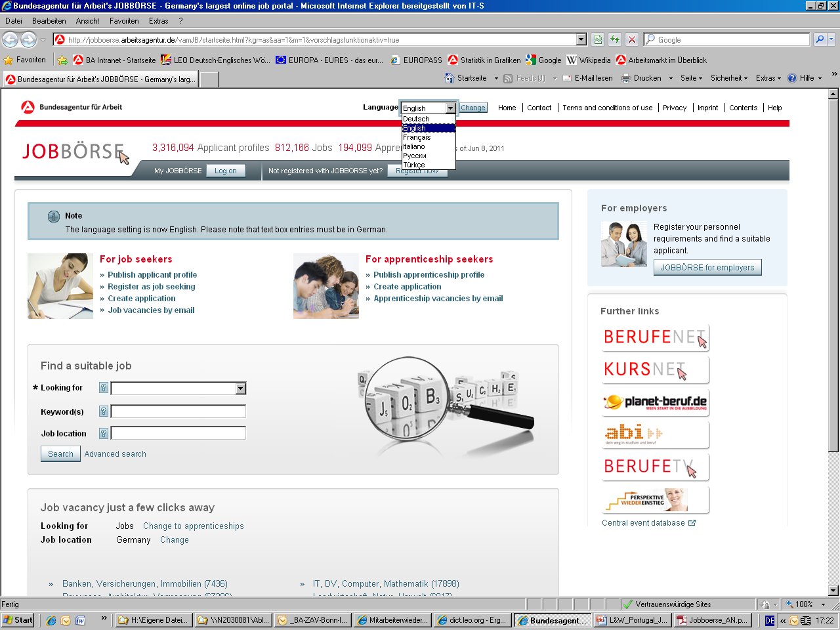840x630 pixels.
Task: Open Apprenticeship vacancies by email link
Action: tap(438, 299)
